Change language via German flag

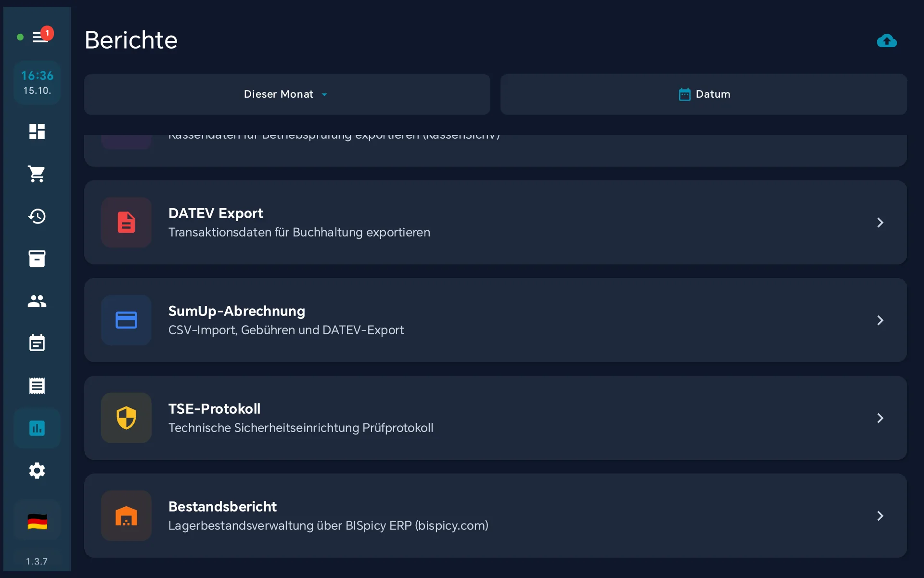37,522
